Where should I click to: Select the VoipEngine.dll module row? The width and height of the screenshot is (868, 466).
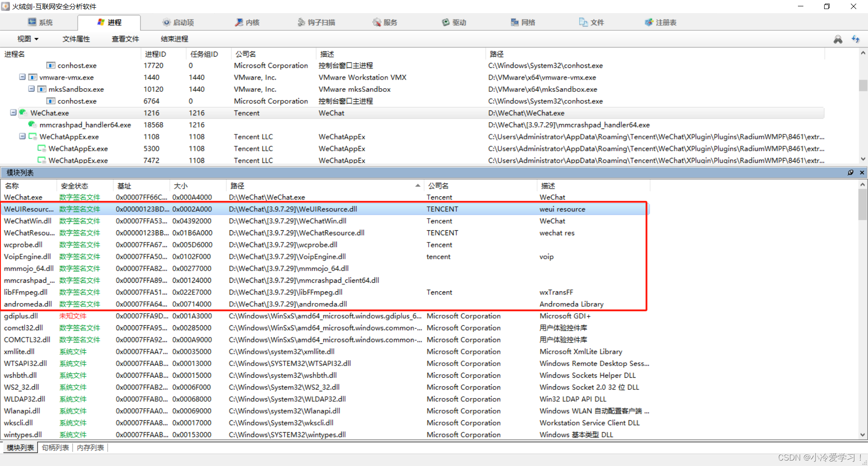point(325,257)
